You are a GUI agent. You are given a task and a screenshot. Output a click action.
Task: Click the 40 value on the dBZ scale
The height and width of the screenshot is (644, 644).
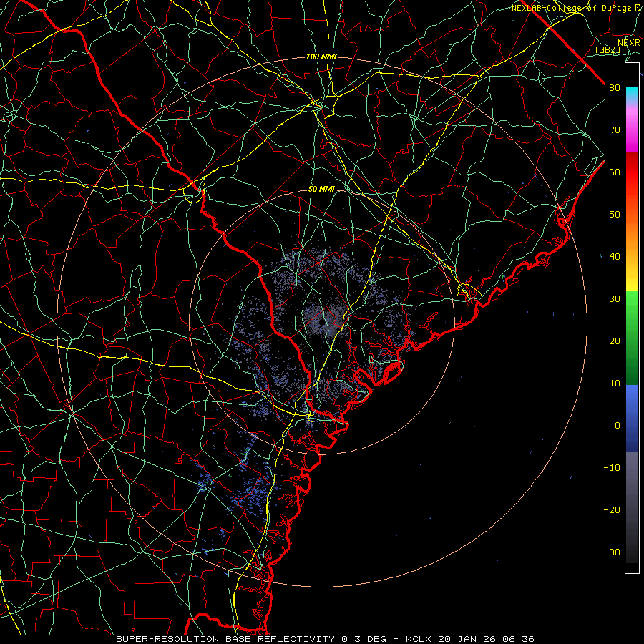[615, 257]
